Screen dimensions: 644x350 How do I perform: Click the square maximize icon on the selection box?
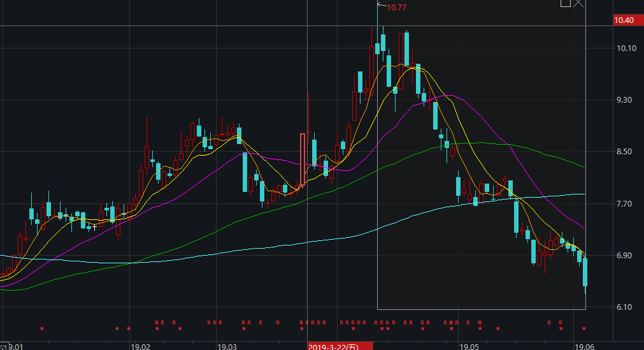[565, 3]
